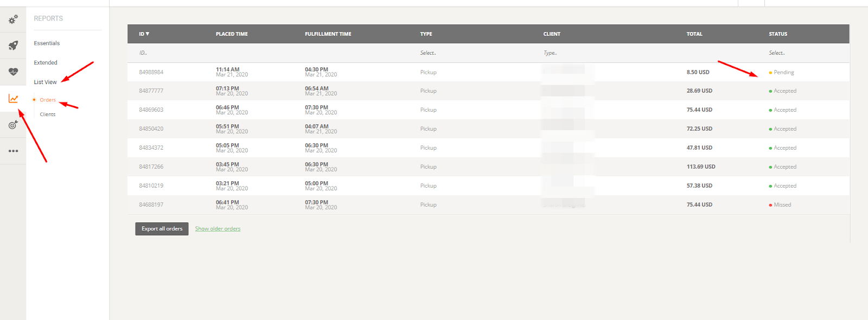Viewport: 868px width, 320px height.
Task: Open the heart pulse sidebar section
Action: 13,72
